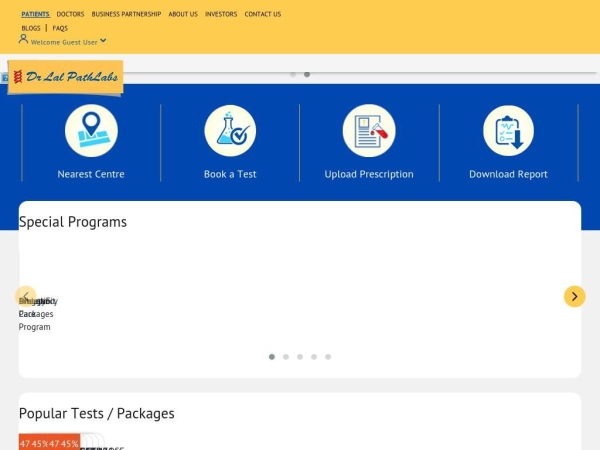Open the Blogs link
The width and height of the screenshot is (600, 450).
(30, 28)
